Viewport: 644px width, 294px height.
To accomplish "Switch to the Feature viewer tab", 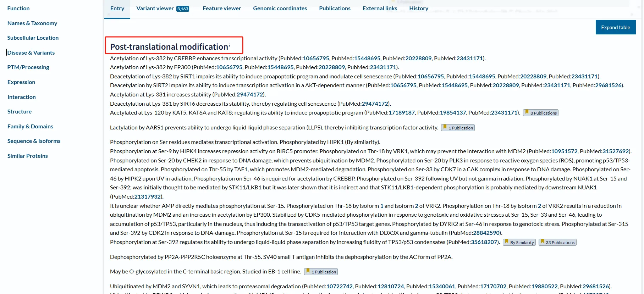I will click(x=221, y=9).
